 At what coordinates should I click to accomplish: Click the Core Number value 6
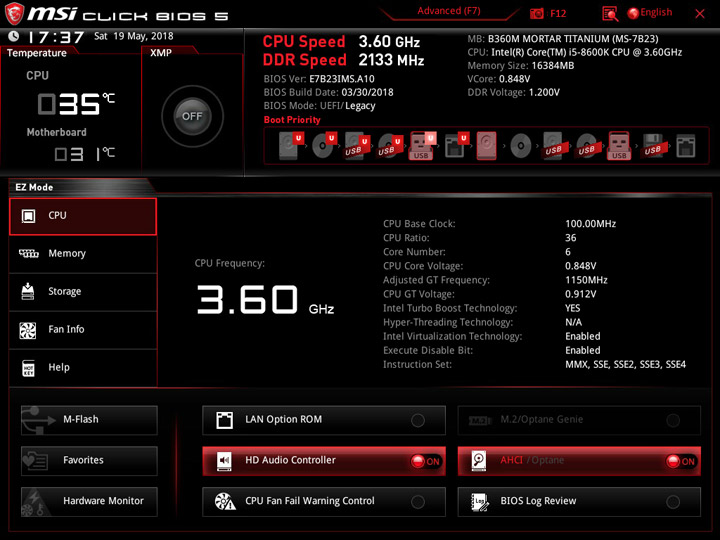click(x=568, y=252)
